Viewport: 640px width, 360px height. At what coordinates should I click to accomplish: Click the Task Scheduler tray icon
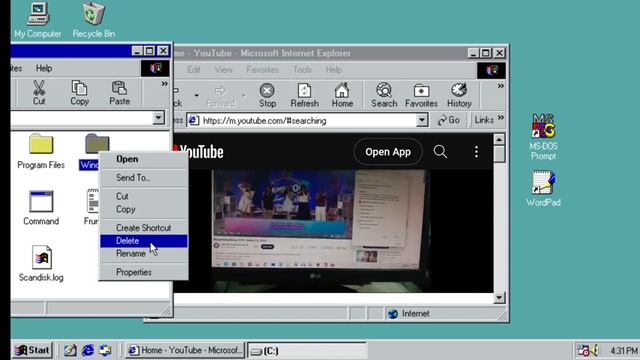coord(583,350)
